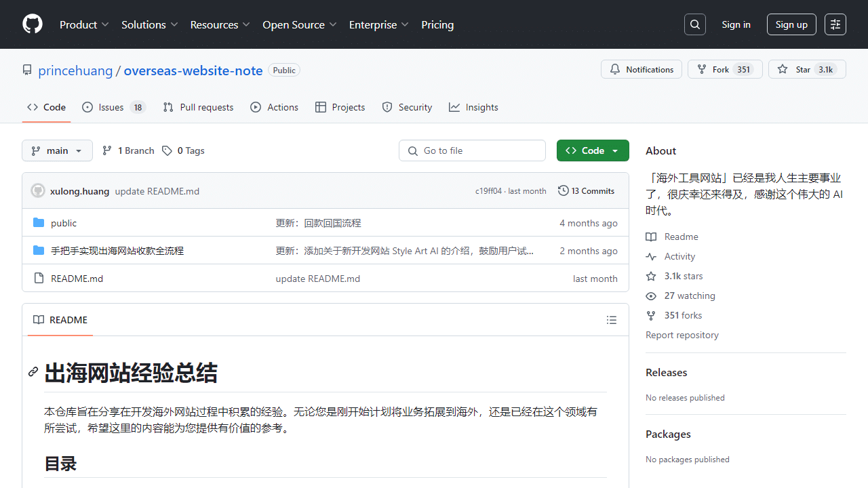Click the Sign up button
The height and width of the screenshot is (488, 868).
[x=791, y=24]
